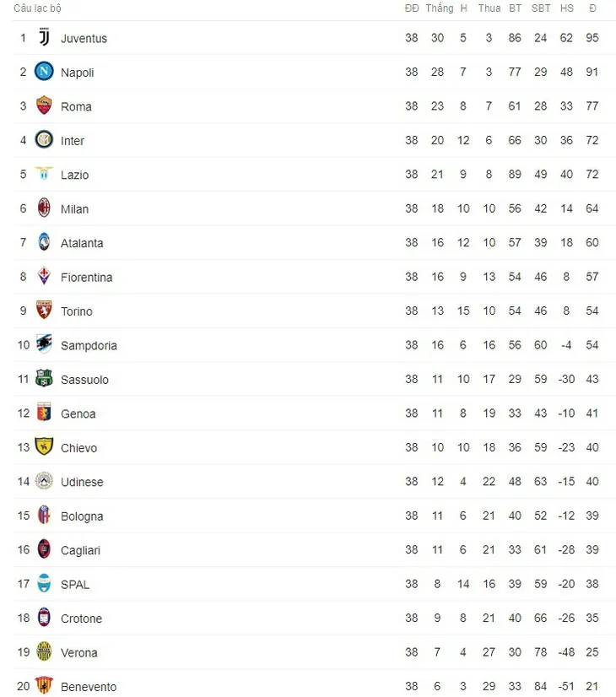Click the 'Thắng' column header
The width and height of the screenshot is (616, 697).
[x=439, y=8]
